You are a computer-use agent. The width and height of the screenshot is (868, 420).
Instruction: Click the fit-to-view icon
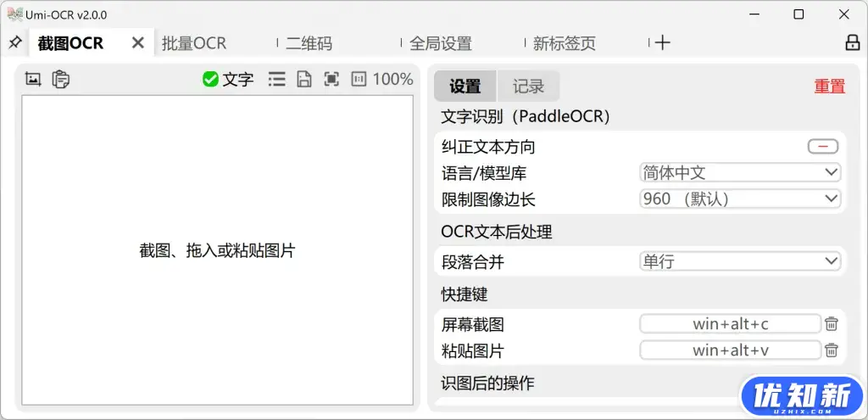(x=331, y=79)
